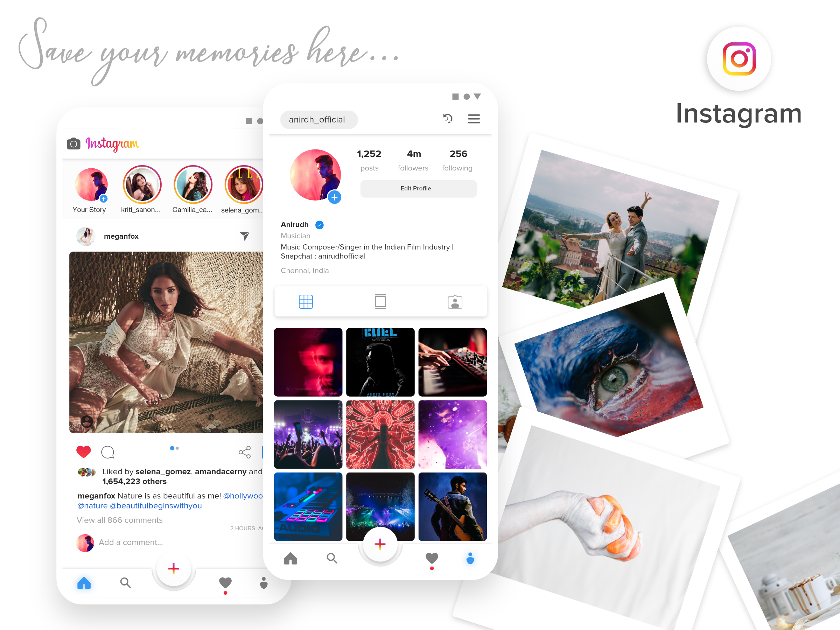Click the comment bubble icon on post
Screen dimensions: 840x630
[x=108, y=452]
